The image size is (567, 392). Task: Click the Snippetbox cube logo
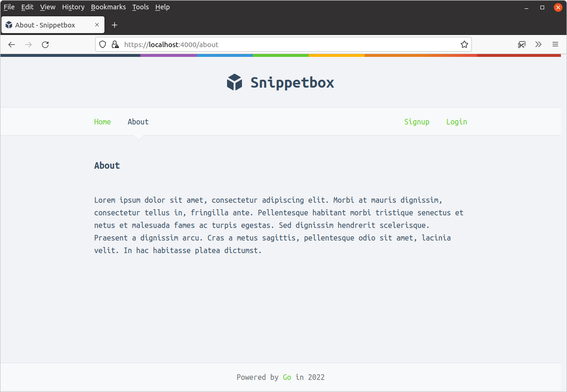click(235, 83)
